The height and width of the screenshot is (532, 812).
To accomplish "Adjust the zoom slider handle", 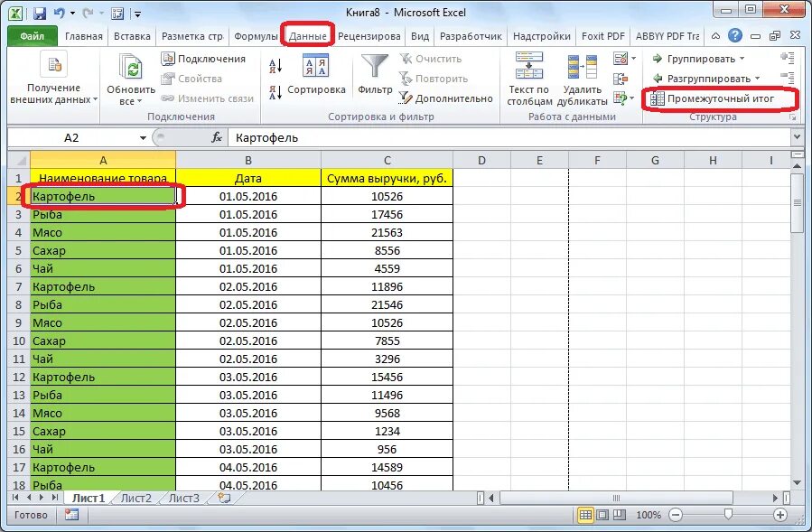I will point(728,515).
